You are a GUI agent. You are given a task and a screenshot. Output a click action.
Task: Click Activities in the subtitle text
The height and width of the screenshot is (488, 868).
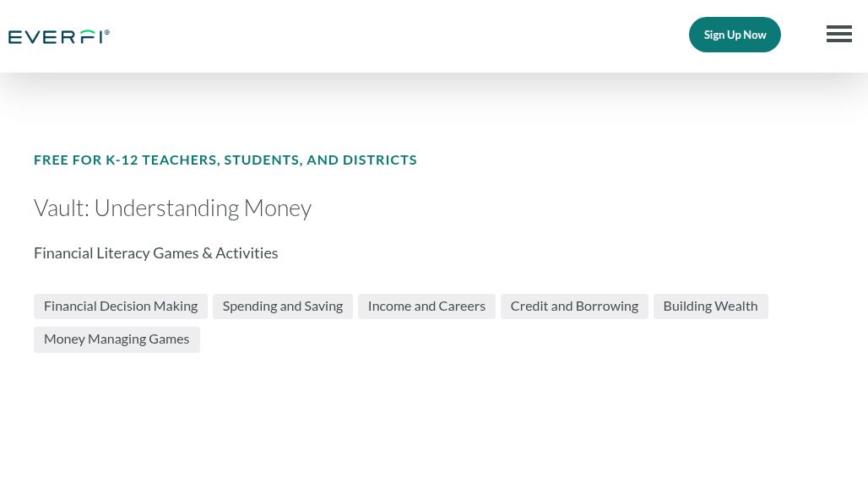[x=247, y=252]
